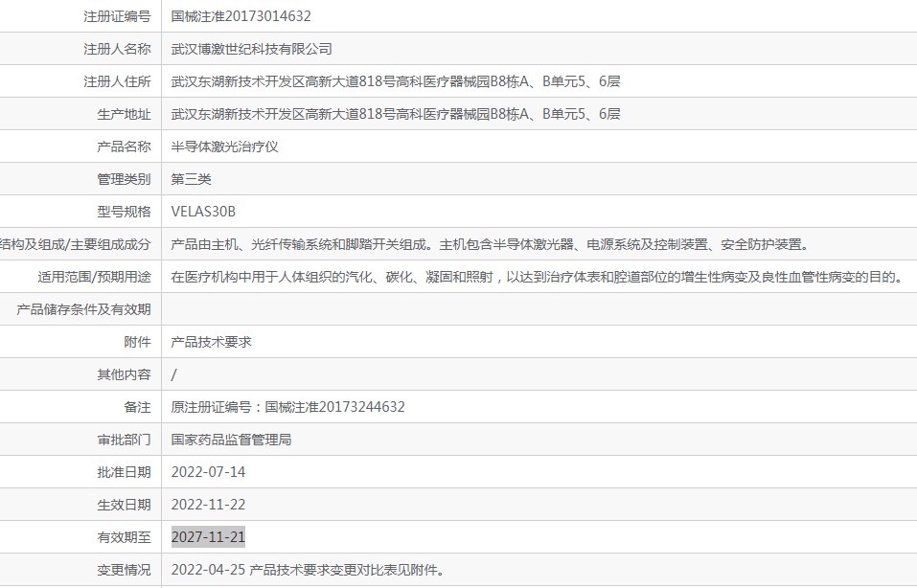Select the address in the 注册人住所 row
Screen dimensions: 917x588
[x=396, y=81]
